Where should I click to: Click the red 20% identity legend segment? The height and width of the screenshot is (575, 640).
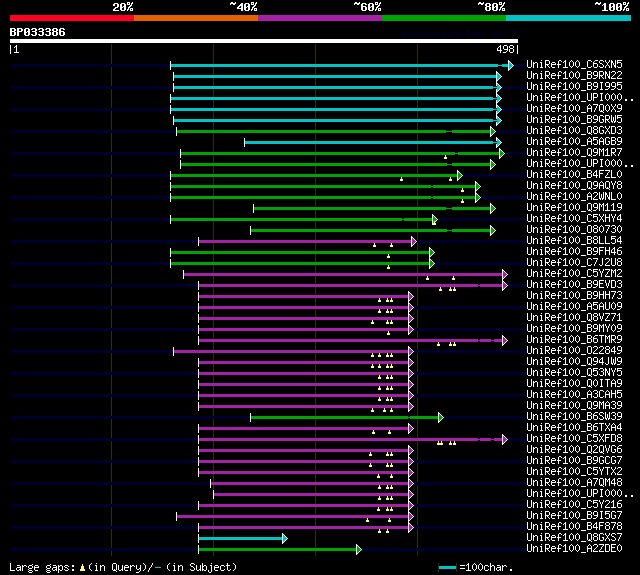click(x=72, y=18)
